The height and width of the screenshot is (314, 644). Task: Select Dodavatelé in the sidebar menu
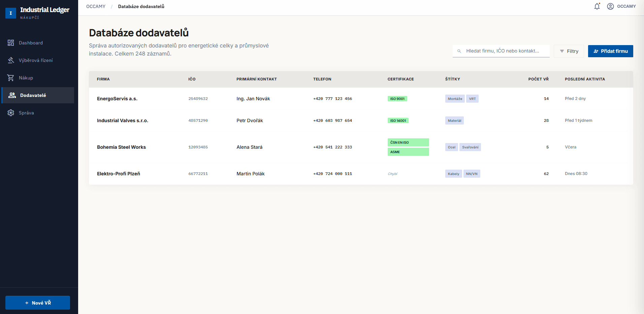point(33,95)
